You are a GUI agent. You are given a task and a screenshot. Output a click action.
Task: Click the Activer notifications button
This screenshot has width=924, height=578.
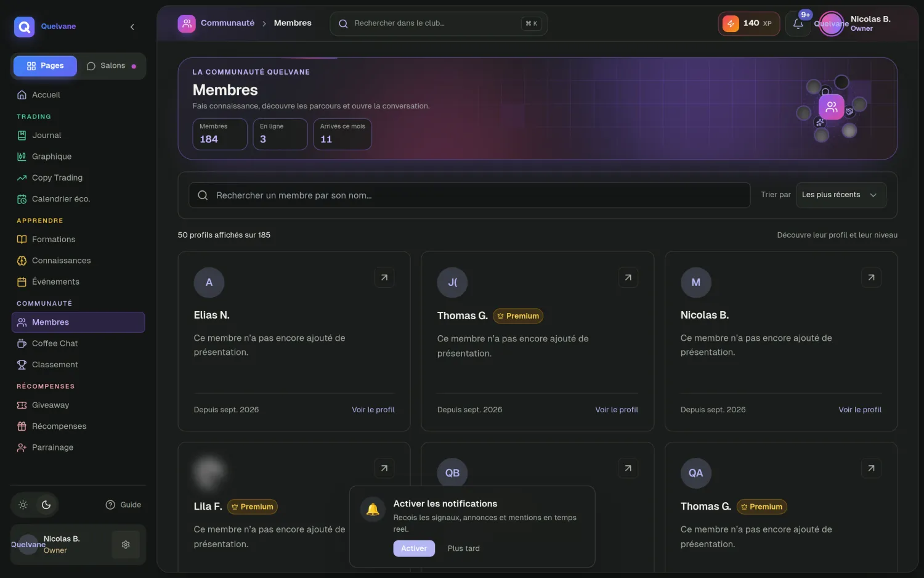[x=414, y=548]
